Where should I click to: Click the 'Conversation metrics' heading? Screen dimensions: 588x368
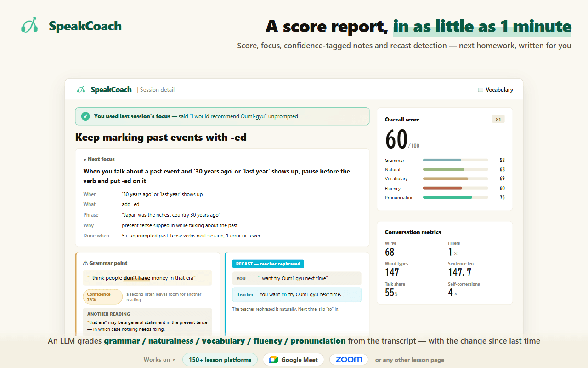413,232
